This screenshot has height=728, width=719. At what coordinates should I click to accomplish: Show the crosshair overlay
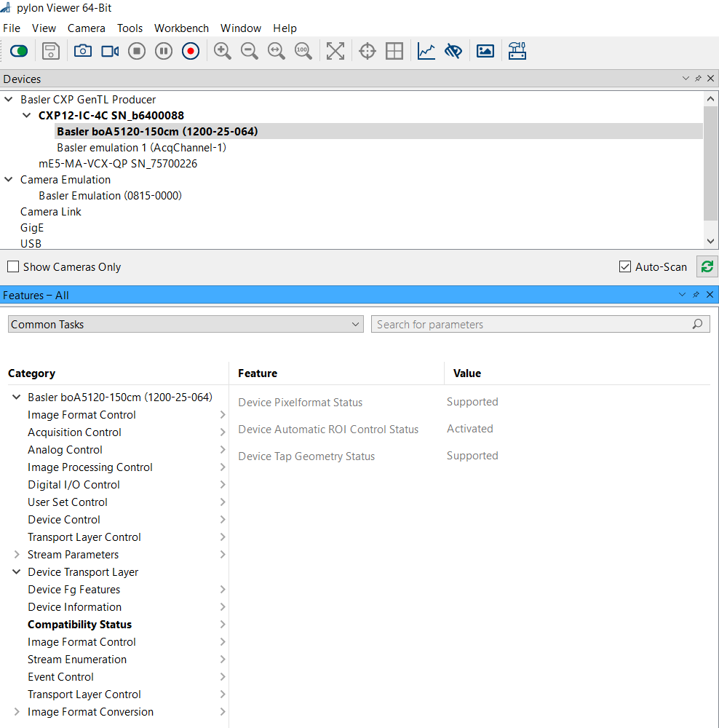(x=368, y=51)
